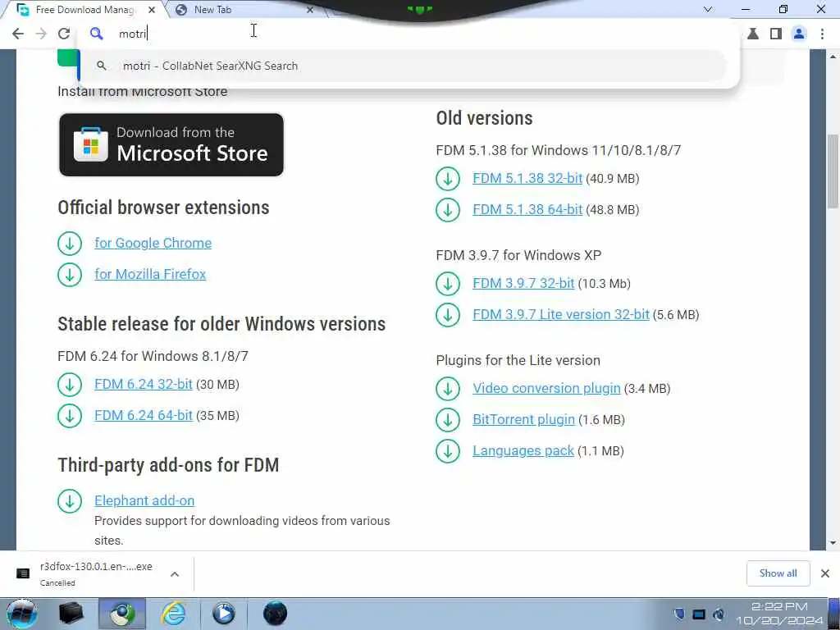Open the clock showing 2:22 PM
The image size is (840, 630).
(x=779, y=614)
